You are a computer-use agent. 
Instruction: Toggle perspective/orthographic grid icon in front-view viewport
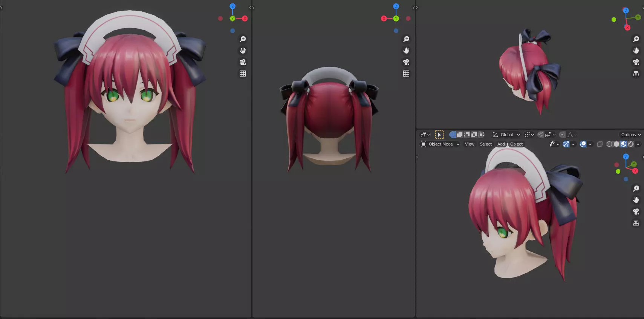point(243,74)
